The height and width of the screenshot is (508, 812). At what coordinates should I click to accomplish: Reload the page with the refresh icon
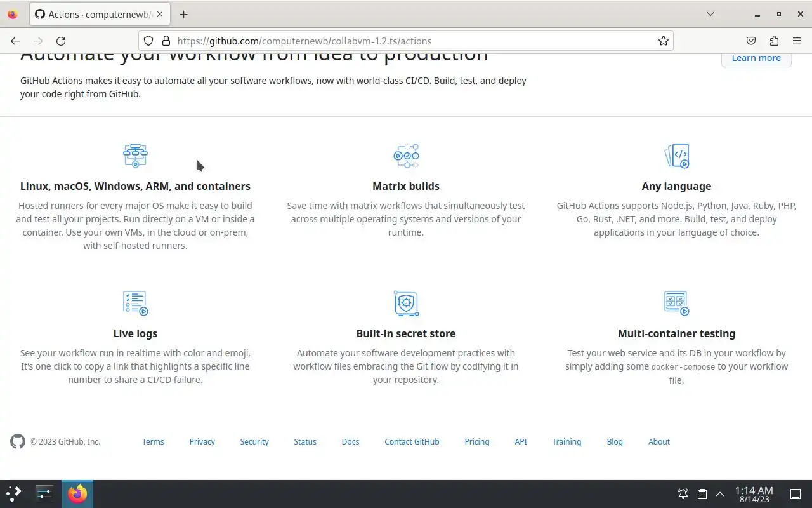point(61,41)
